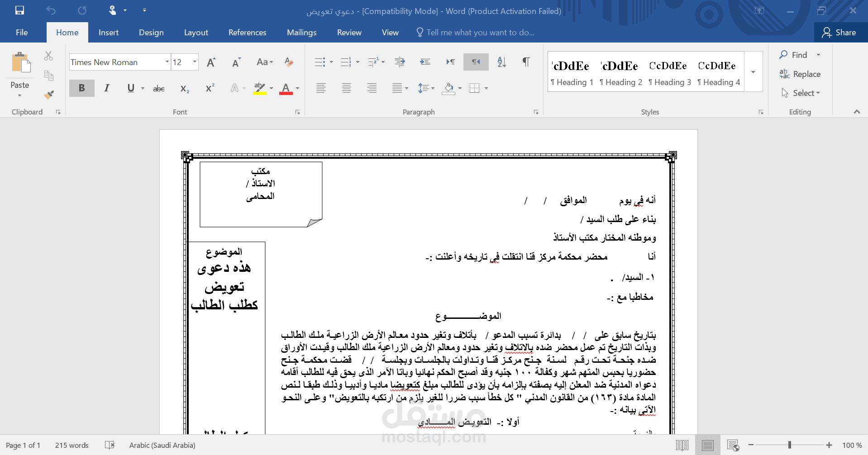
Task: Open font size dropdown
Action: tap(195, 62)
